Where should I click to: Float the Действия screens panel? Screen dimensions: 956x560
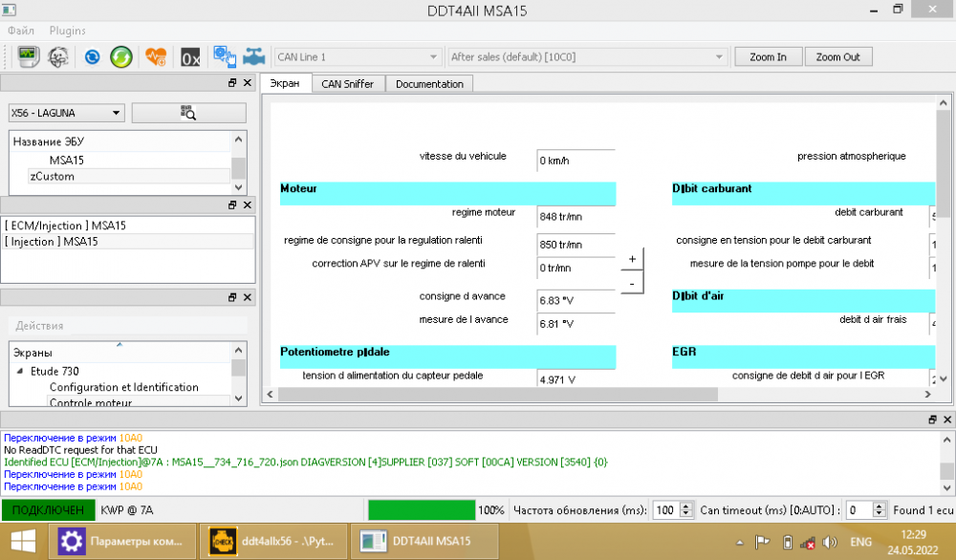pos(232,297)
